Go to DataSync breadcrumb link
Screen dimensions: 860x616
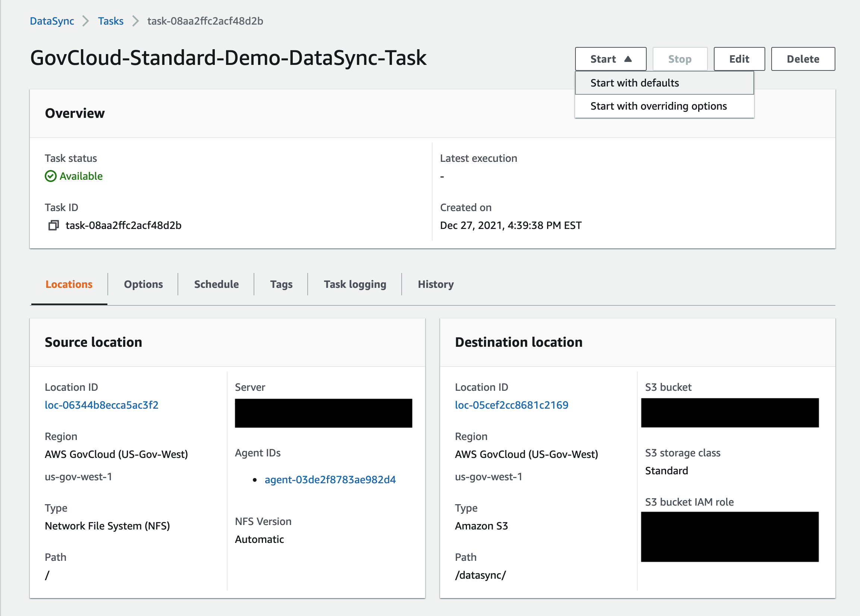[52, 21]
